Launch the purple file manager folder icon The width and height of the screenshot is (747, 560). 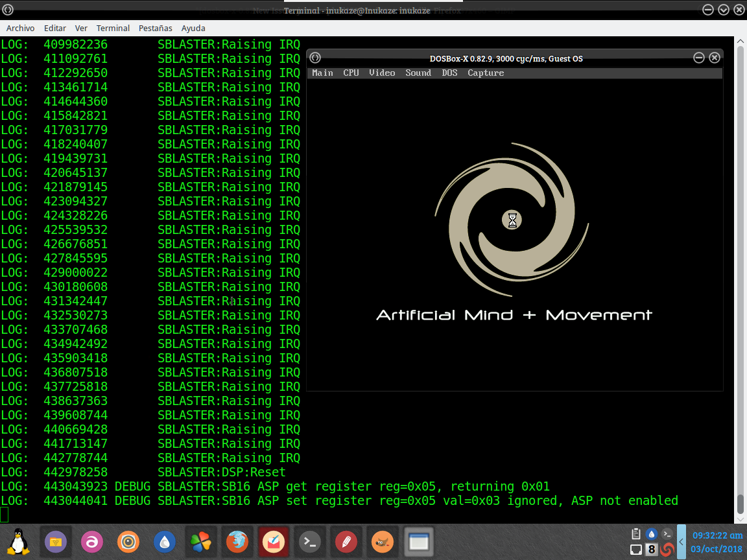pyautogui.click(x=56, y=542)
